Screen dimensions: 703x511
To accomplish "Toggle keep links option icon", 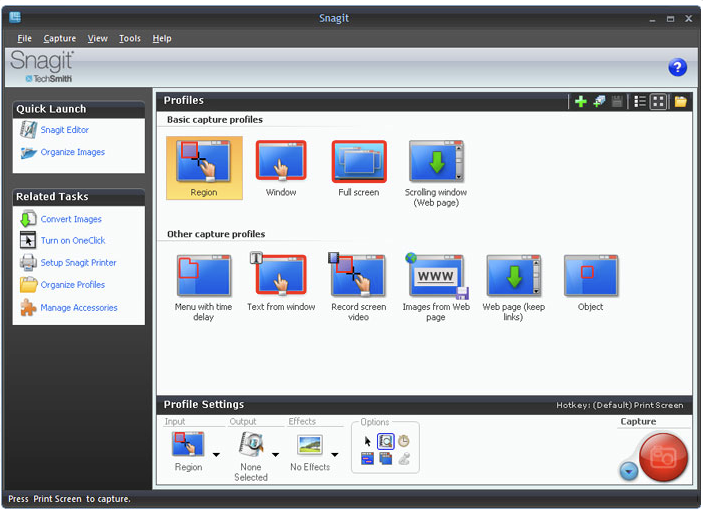I will (x=367, y=459).
